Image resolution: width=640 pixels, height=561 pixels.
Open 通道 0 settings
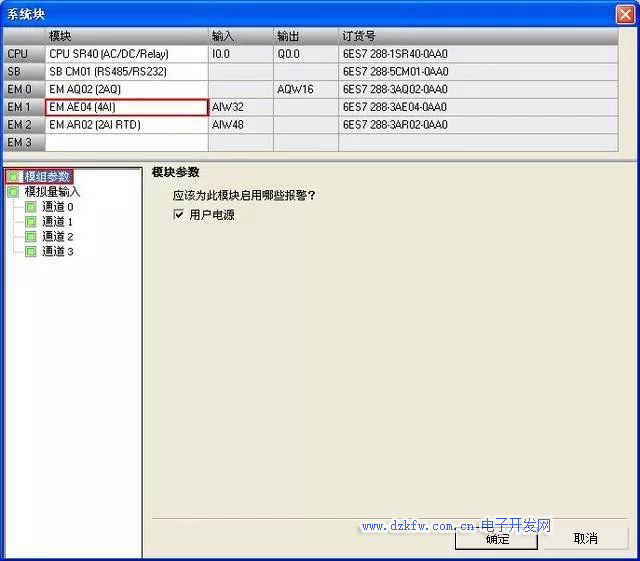(x=57, y=207)
